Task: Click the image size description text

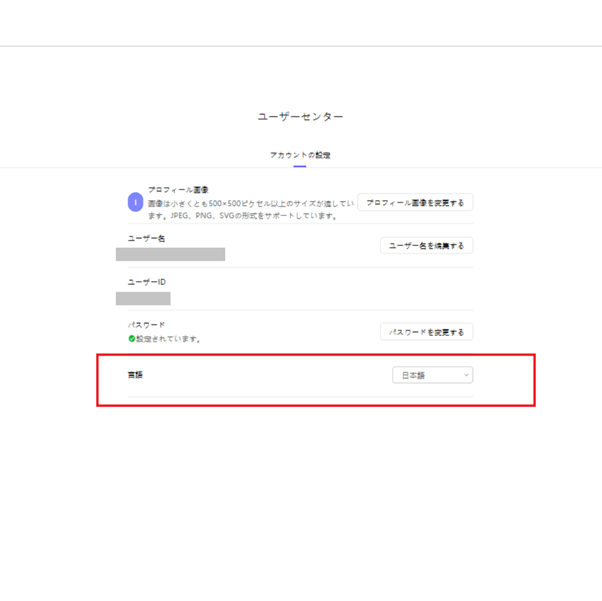Action: pos(251,209)
